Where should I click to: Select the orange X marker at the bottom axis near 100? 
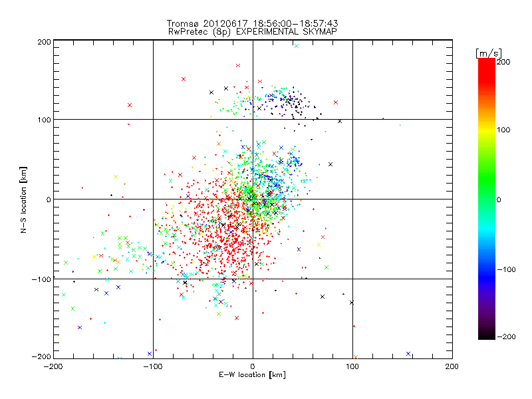click(x=356, y=357)
